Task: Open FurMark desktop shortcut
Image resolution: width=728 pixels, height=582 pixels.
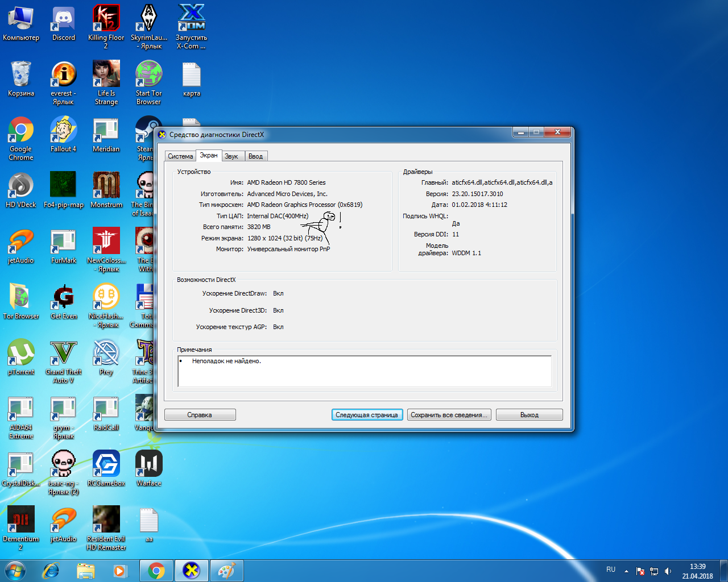Action: (x=64, y=246)
